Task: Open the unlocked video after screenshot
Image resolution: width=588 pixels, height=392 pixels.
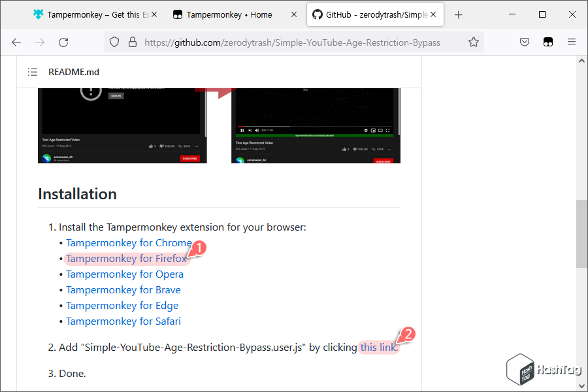Action: point(316,125)
